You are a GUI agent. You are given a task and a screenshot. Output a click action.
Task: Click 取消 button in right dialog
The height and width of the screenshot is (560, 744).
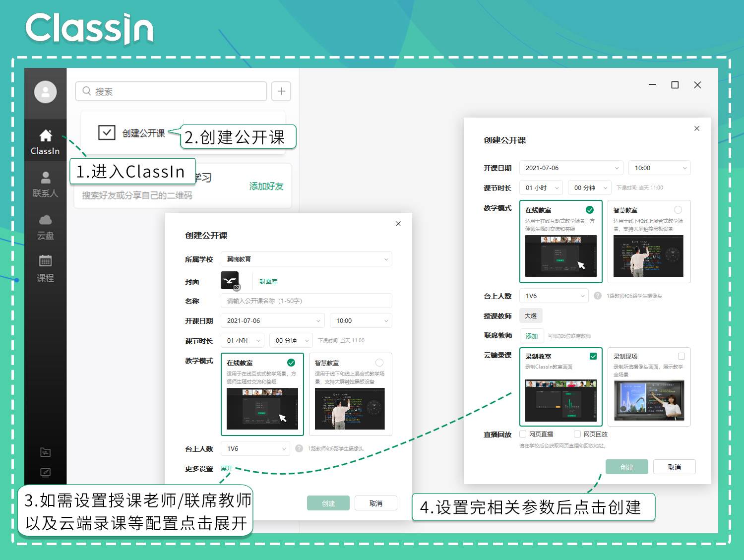coord(675,467)
